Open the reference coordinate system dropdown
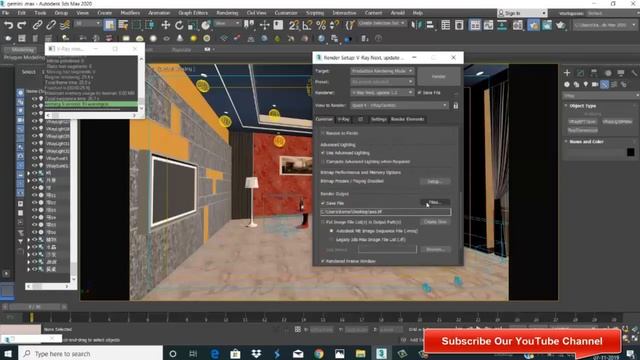 [x=227, y=24]
